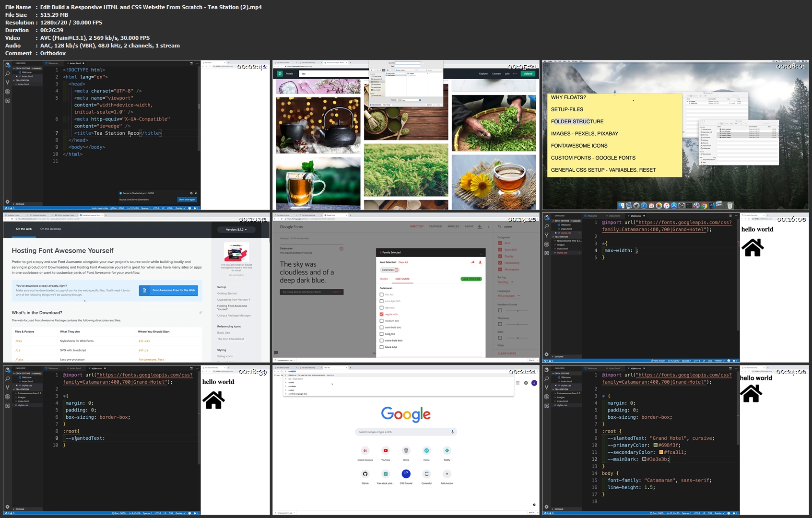
Task: Uncheck the Handwriting category checkbox
Action: (x=500, y=263)
